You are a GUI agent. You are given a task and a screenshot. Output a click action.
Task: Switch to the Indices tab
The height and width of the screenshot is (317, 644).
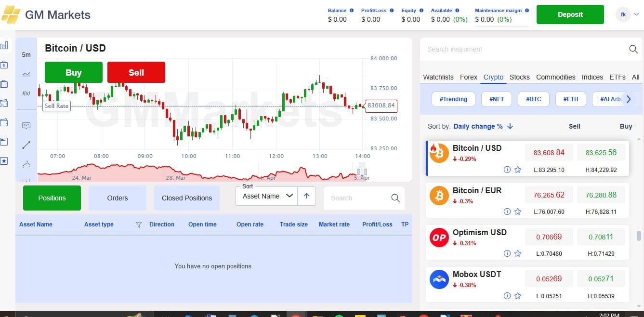point(592,77)
